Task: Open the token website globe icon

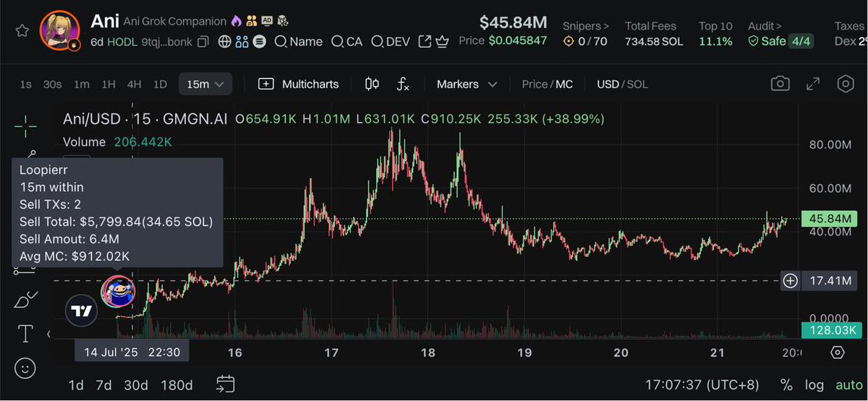Action: [x=224, y=42]
